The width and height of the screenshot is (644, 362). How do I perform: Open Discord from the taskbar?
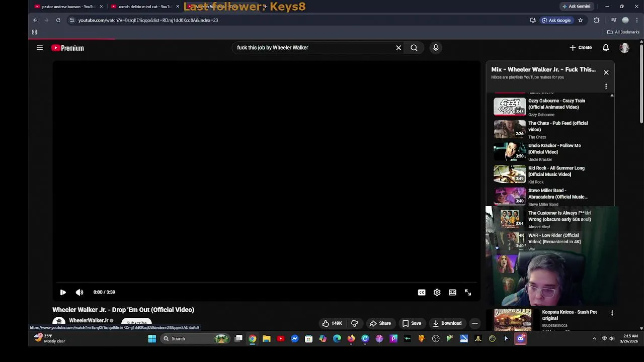click(x=520, y=339)
